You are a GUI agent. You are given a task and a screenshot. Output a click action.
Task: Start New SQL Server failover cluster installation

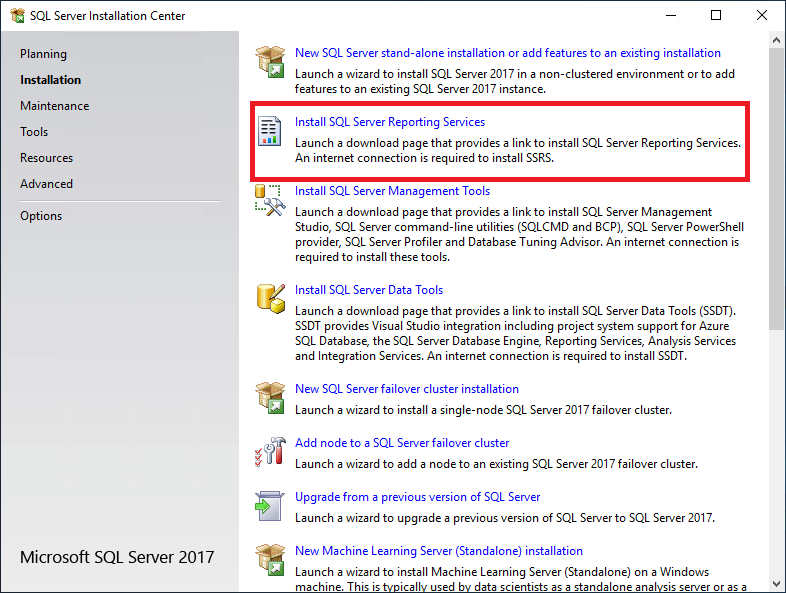(x=407, y=388)
